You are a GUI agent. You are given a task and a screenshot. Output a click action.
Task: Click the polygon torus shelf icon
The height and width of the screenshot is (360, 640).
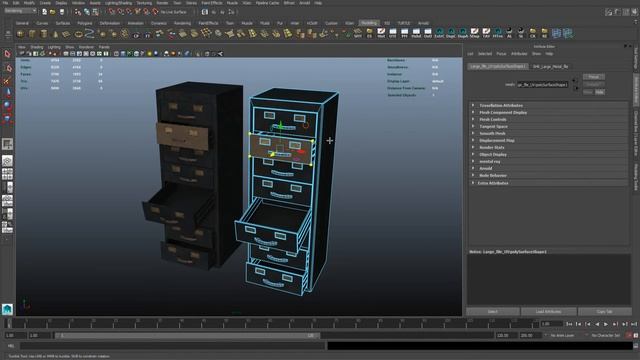(x=78, y=34)
